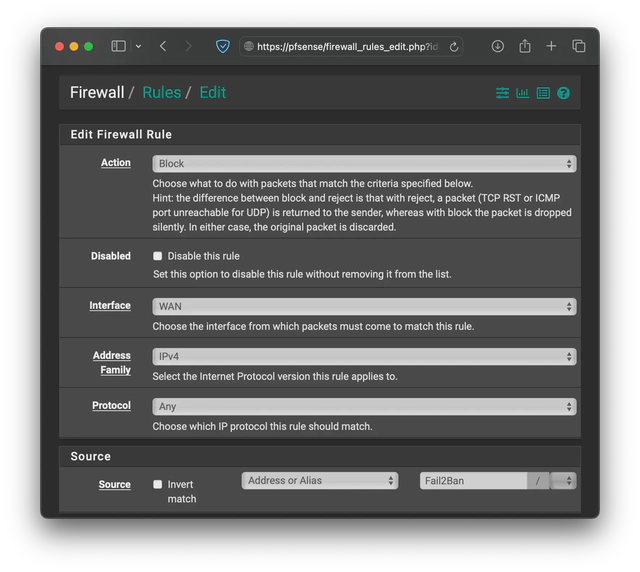
Task: Open the Address Family dropdown set to IPv4
Action: [x=364, y=356]
